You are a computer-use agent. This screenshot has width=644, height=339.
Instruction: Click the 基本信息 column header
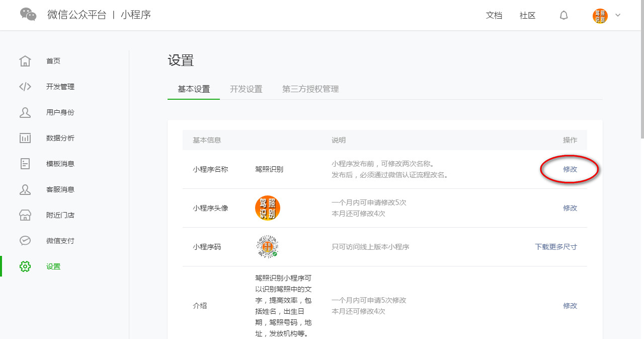tap(207, 140)
